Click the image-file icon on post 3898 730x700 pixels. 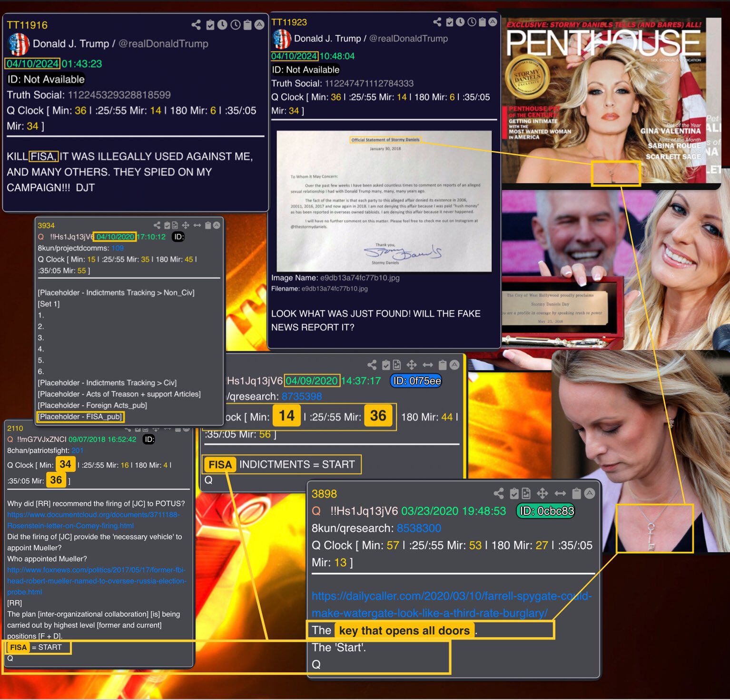[x=526, y=493]
